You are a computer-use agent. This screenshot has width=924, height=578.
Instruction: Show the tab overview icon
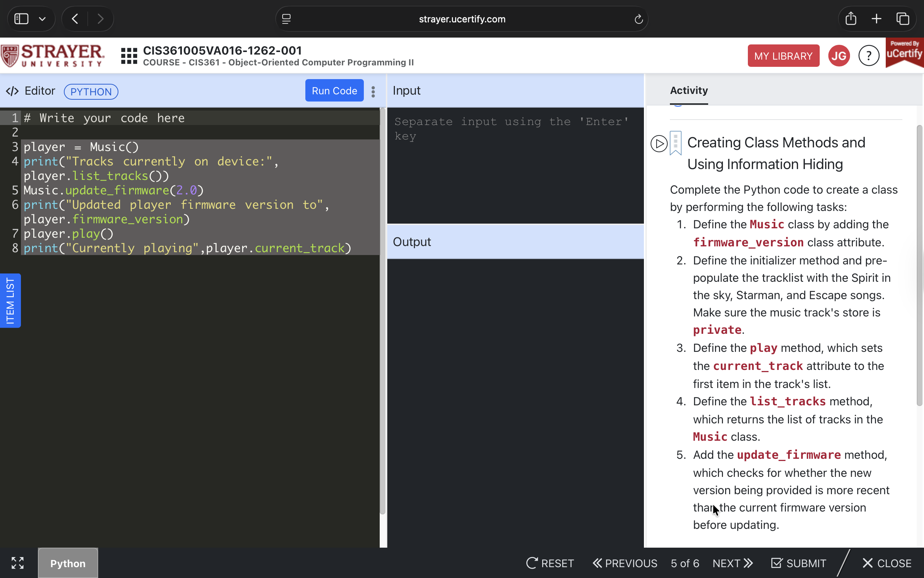pos(903,19)
